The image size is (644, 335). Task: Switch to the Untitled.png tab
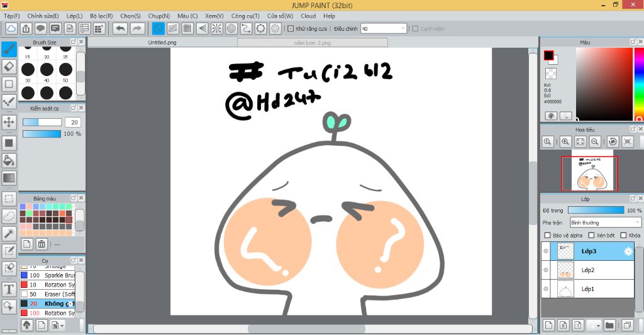coord(162,43)
